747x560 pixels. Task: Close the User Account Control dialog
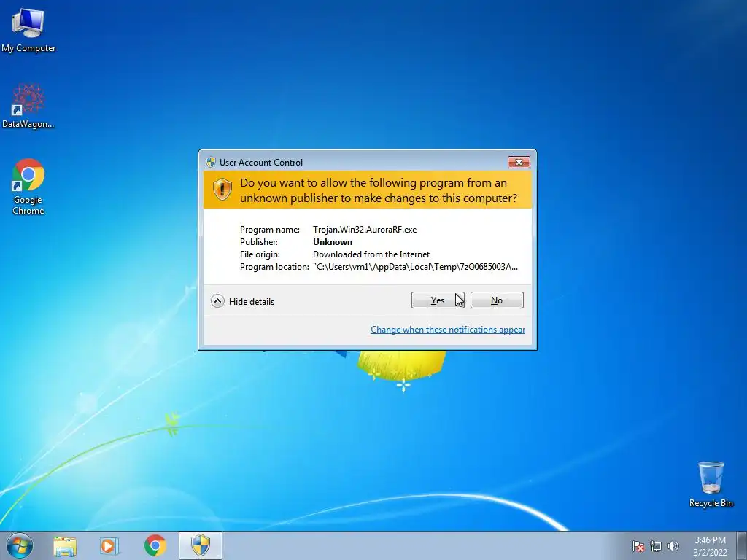click(519, 163)
